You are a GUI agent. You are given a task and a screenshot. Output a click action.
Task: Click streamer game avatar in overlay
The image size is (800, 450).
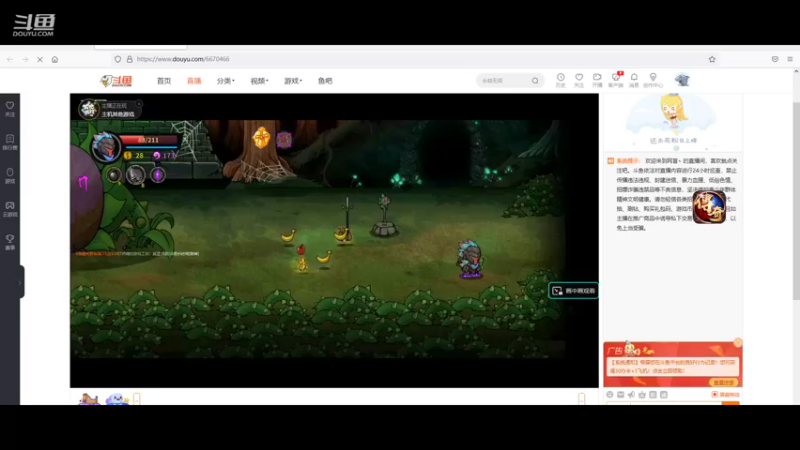tap(89, 109)
